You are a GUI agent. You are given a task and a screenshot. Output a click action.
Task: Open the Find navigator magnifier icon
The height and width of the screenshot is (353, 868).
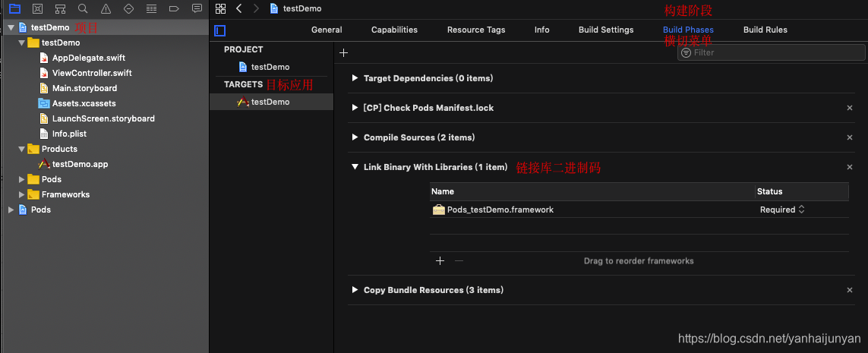[x=83, y=8]
